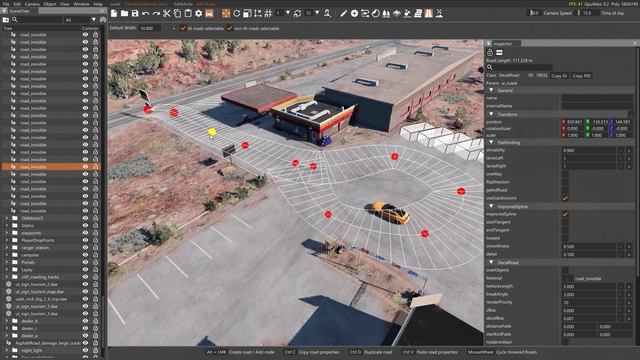Click the Copy PID button
This screenshot has height=360, width=640.
pyautogui.click(x=581, y=76)
